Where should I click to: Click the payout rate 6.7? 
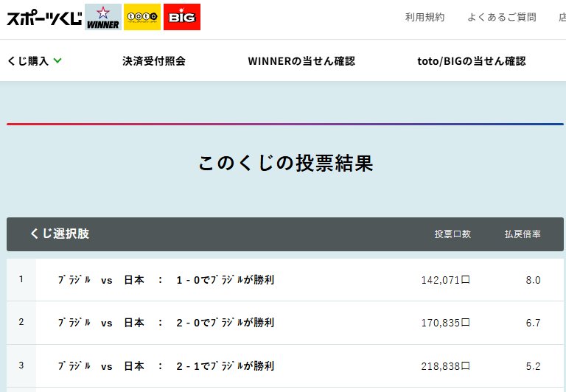pyautogui.click(x=533, y=323)
